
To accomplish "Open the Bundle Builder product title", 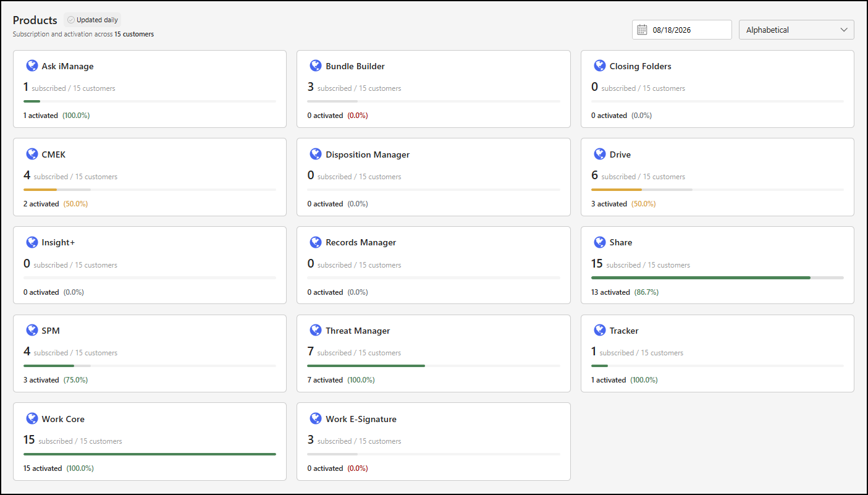I will (x=355, y=66).
